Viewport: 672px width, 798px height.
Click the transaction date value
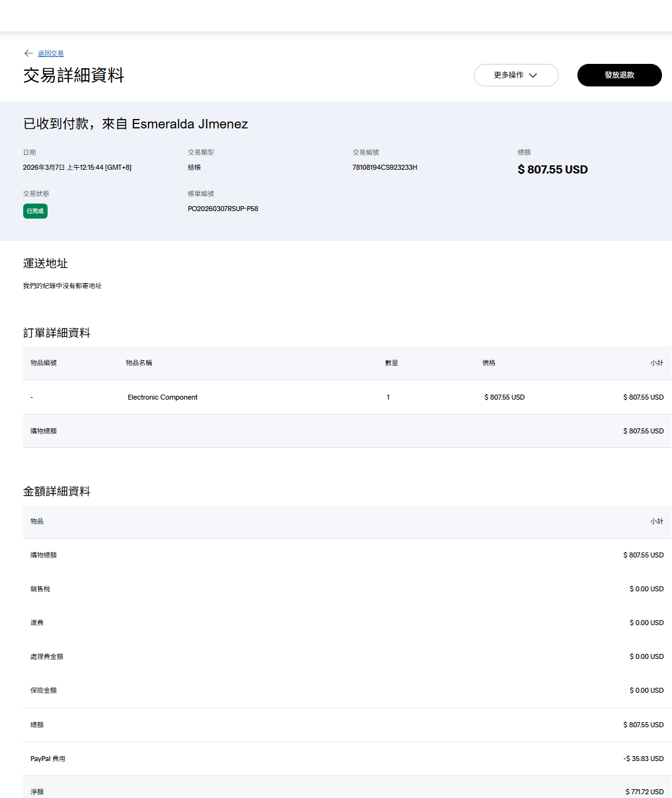click(x=77, y=167)
